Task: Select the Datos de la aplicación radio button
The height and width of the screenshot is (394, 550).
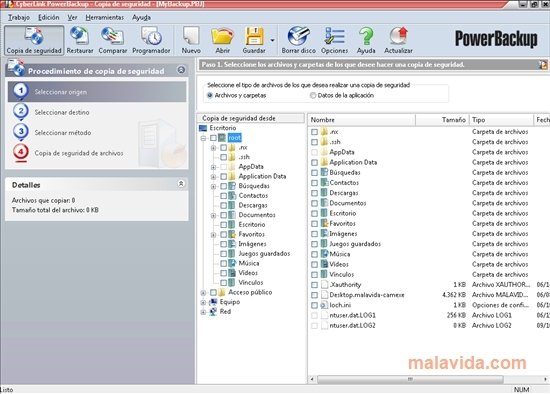Action: pos(313,95)
